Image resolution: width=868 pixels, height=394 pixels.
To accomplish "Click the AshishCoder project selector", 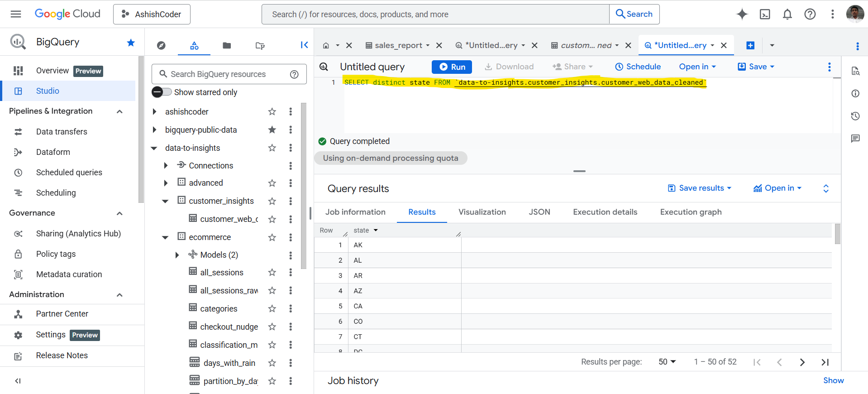I will [152, 14].
